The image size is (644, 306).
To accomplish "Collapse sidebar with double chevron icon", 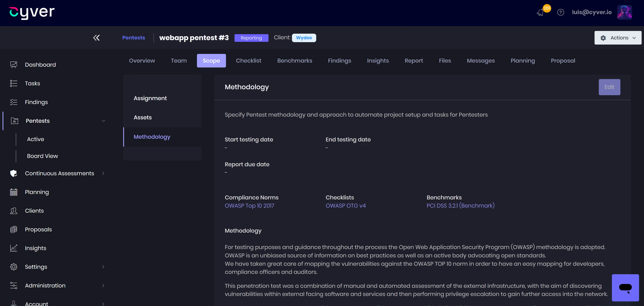I will [x=96, y=38].
